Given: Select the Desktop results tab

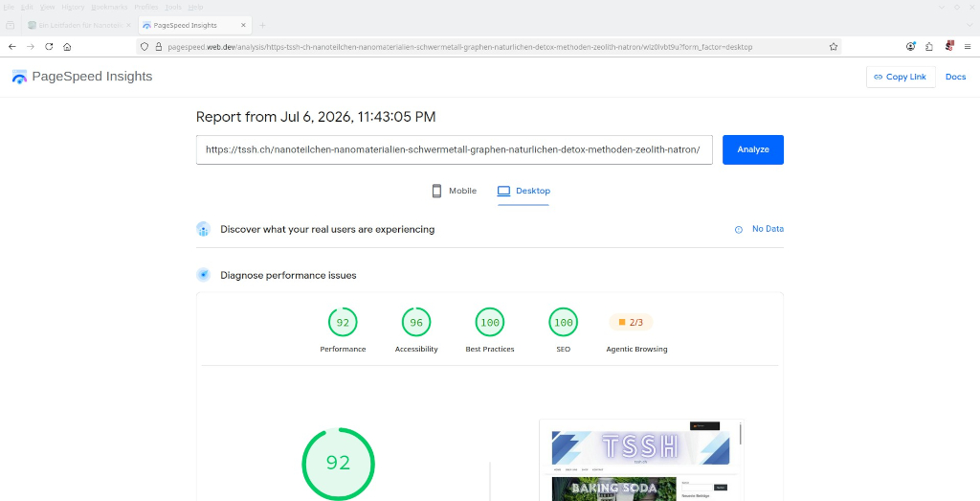Looking at the screenshot, I should pos(523,191).
